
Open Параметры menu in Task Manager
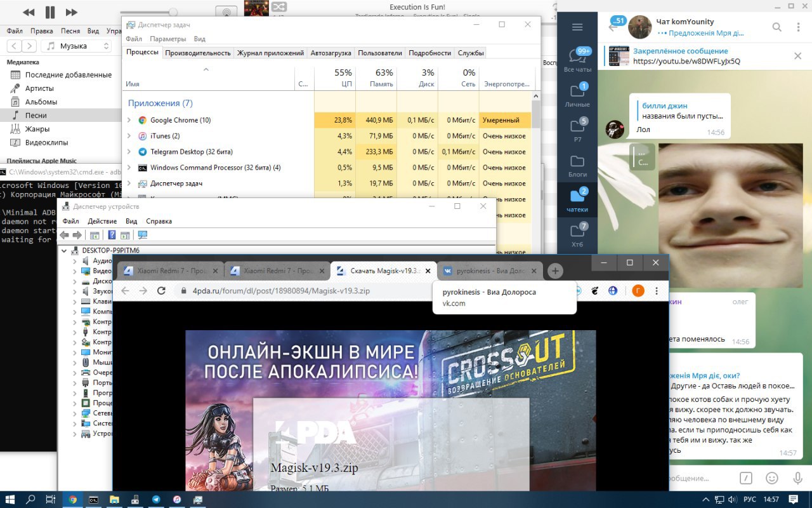168,39
